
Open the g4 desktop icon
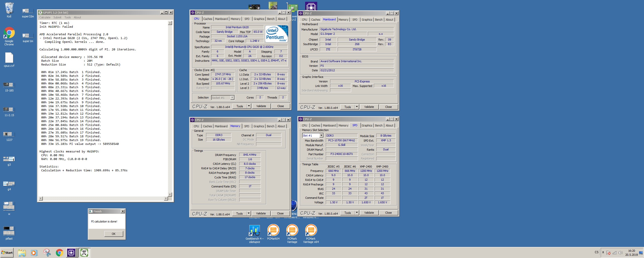coord(9,186)
